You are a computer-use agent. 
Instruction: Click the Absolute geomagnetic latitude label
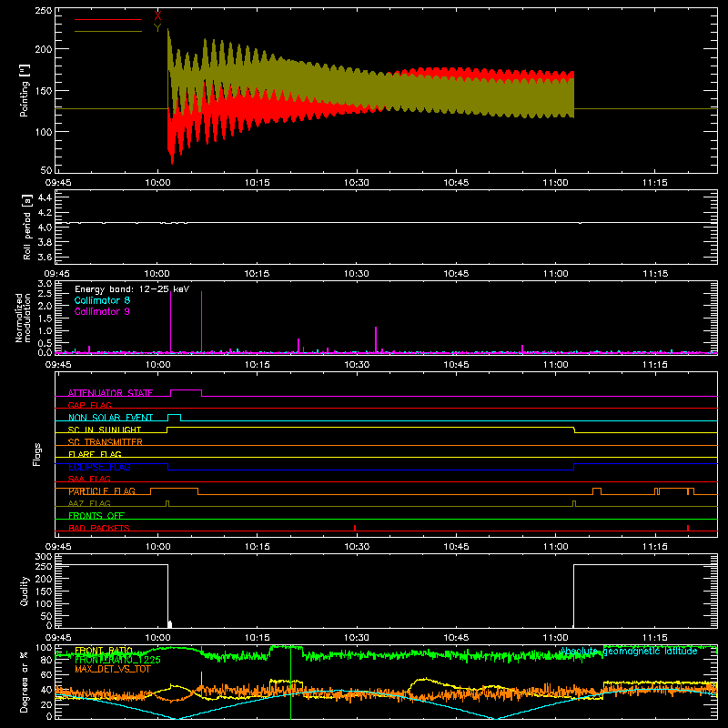(x=629, y=652)
